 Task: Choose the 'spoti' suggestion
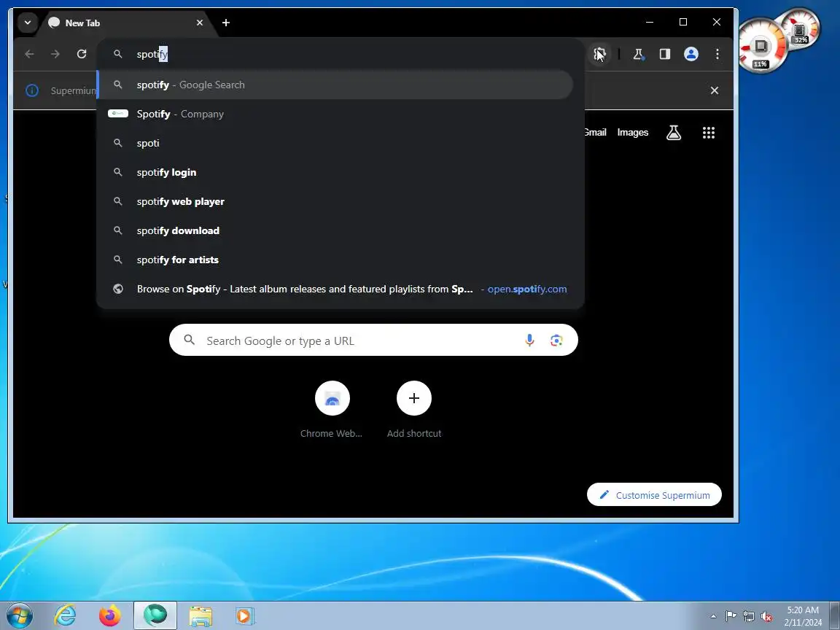[335, 143]
